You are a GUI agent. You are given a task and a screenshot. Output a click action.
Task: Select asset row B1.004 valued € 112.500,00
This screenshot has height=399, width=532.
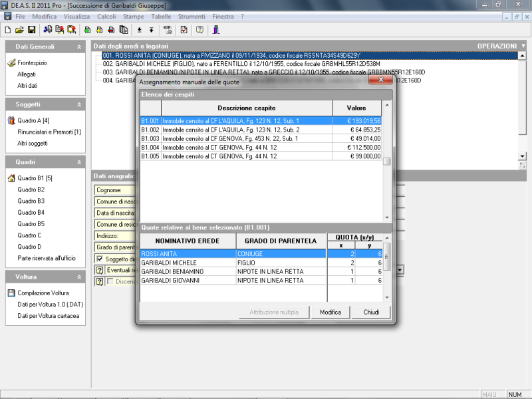(261, 147)
